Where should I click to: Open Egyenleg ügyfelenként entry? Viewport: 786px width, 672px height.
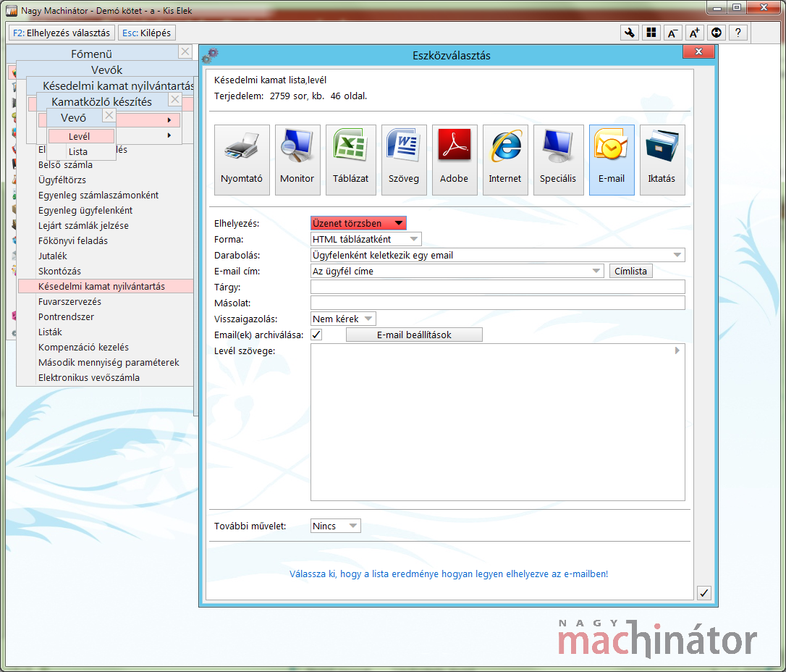(x=85, y=210)
